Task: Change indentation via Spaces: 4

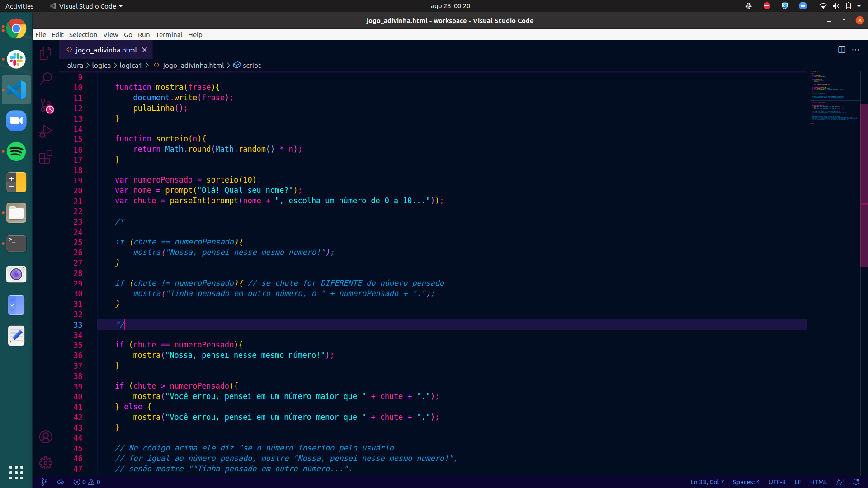Action: pyautogui.click(x=746, y=482)
